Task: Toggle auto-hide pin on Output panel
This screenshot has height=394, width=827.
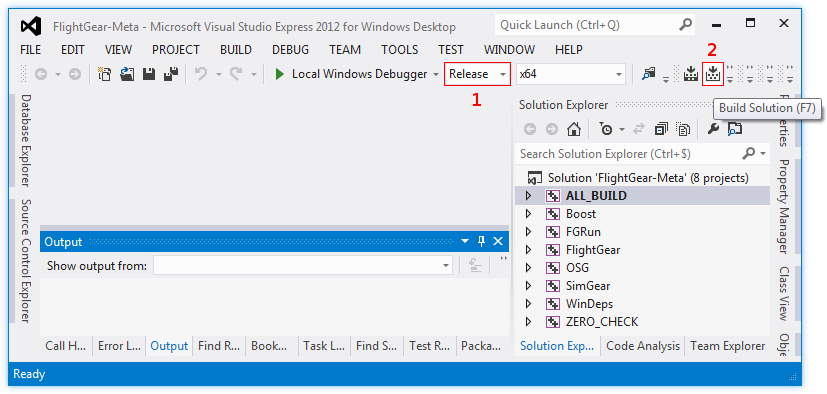Action: pos(481,242)
